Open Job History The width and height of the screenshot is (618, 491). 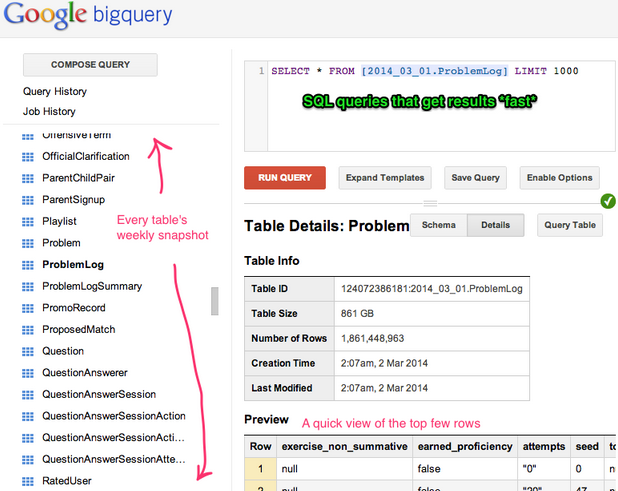tap(49, 111)
